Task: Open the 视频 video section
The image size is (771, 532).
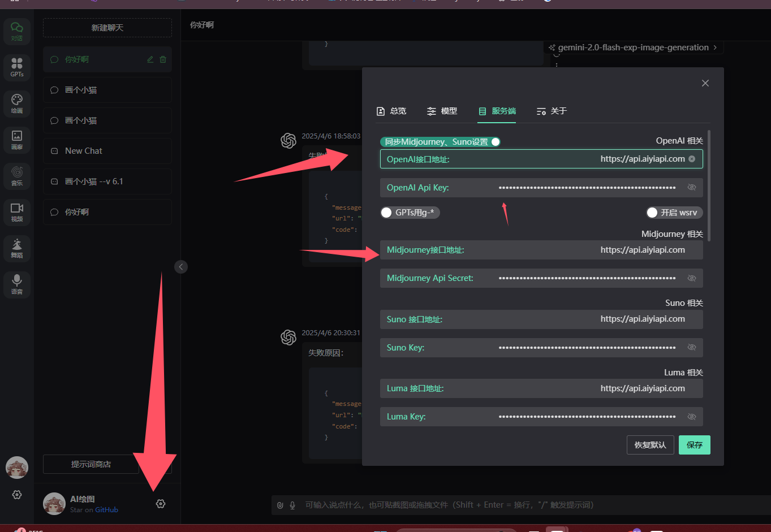Action: (17, 212)
